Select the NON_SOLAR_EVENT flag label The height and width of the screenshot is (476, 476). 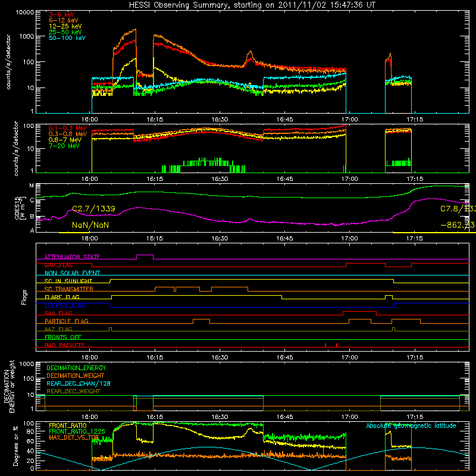tap(72, 273)
